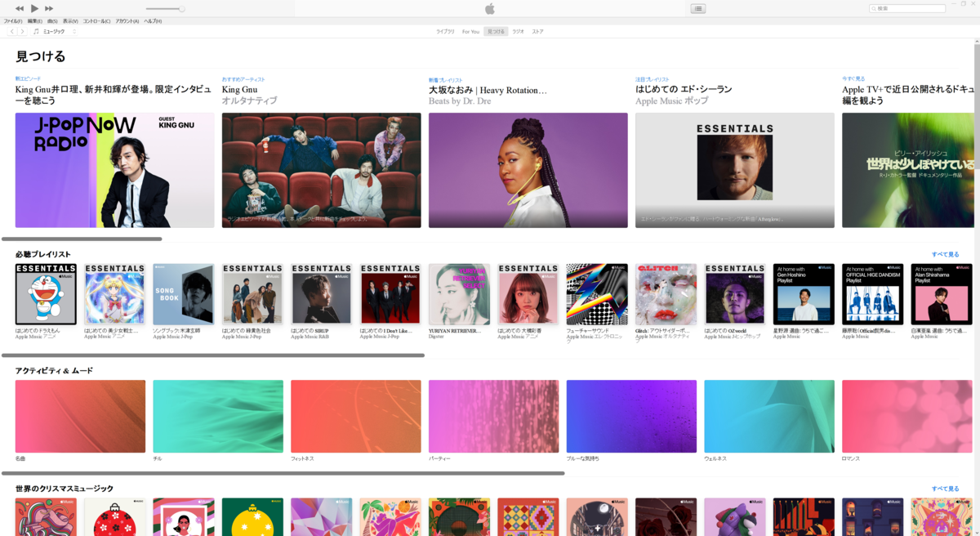Click the rewind (previous track) button

(20, 8)
